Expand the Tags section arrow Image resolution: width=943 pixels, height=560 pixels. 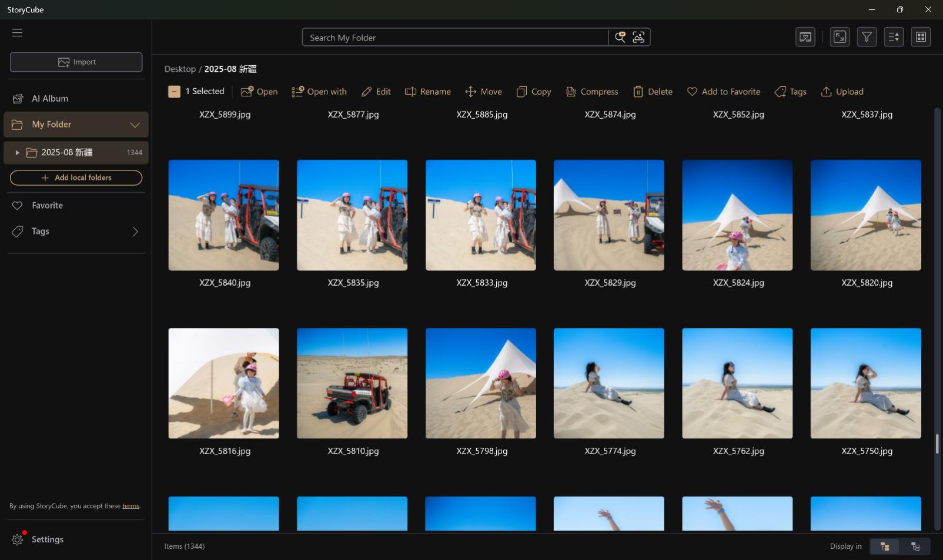pos(135,232)
